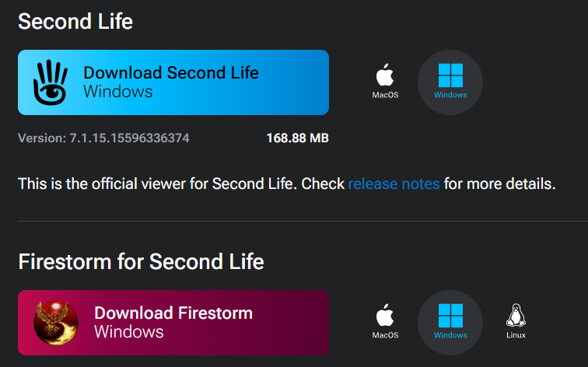Click the official viewer description sentence
Screen dimensions: 588x367
click(287, 183)
